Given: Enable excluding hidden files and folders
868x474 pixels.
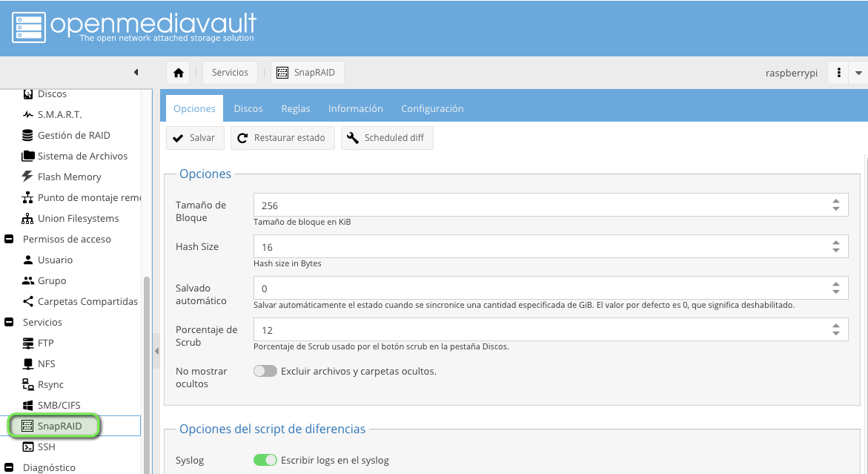Looking at the screenshot, I should click(x=265, y=370).
